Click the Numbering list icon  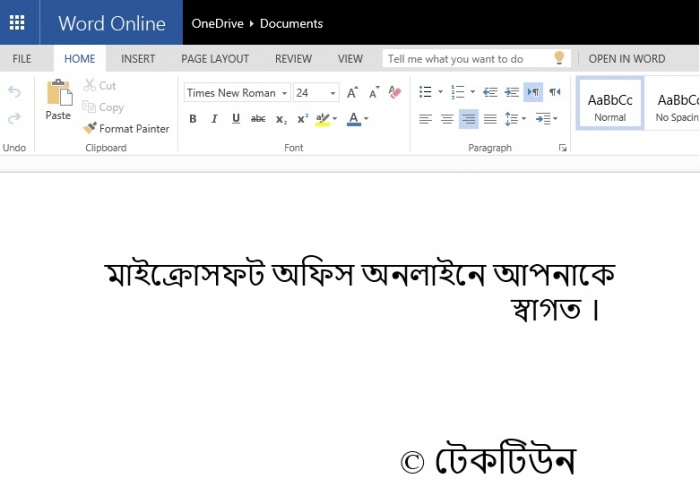(458, 92)
